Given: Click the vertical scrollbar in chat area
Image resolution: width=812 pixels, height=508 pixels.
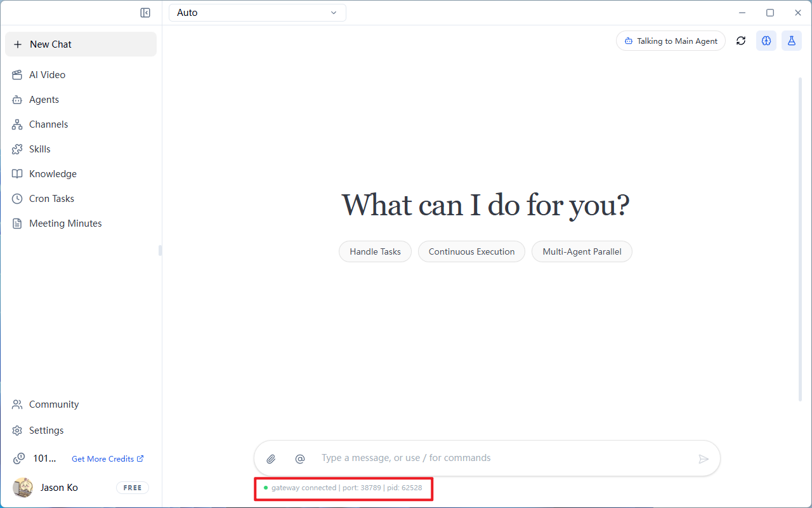Looking at the screenshot, I should [800, 239].
